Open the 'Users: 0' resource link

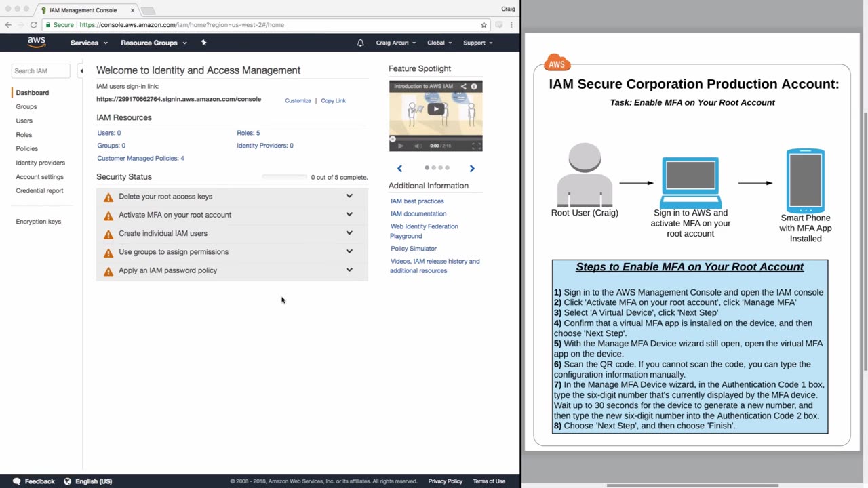109,133
